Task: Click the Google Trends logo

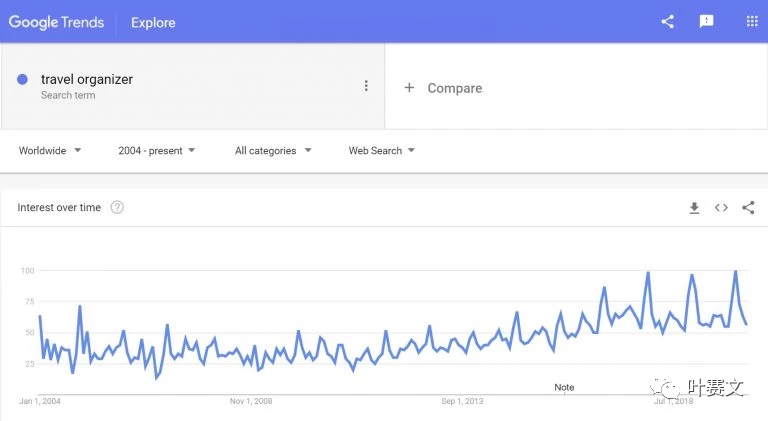Action: click(56, 23)
